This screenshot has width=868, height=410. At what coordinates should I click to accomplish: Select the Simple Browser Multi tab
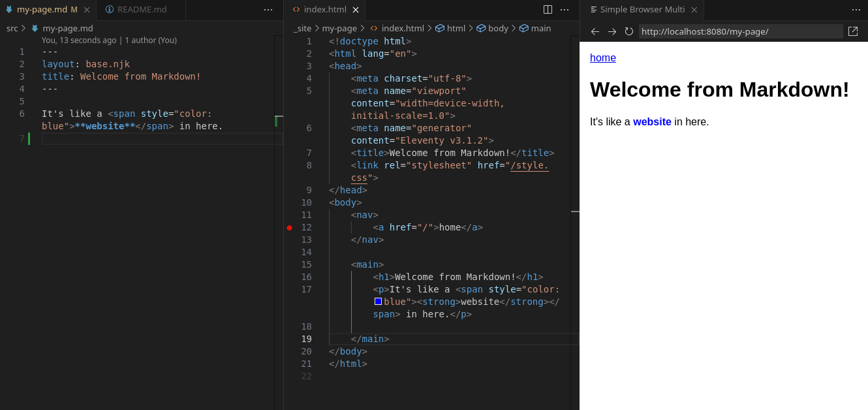(x=642, y=10)
